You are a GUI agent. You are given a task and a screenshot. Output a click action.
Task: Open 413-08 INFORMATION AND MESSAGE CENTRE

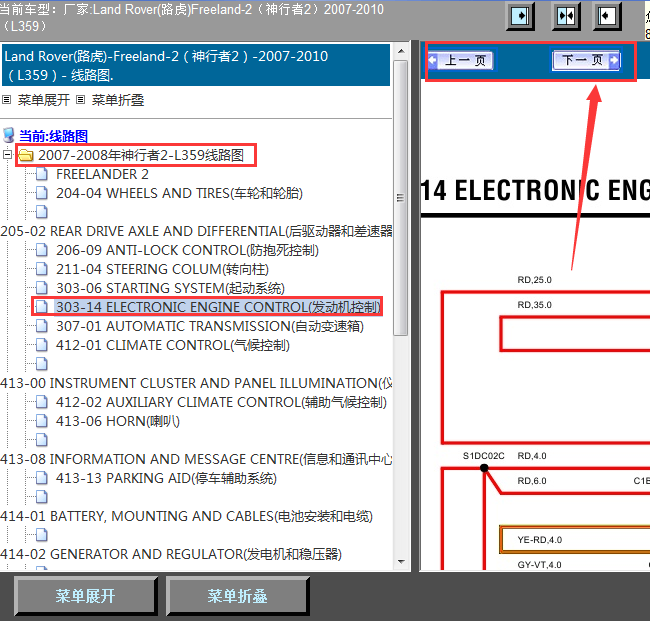pyautogui.click(x=196, y=459)
